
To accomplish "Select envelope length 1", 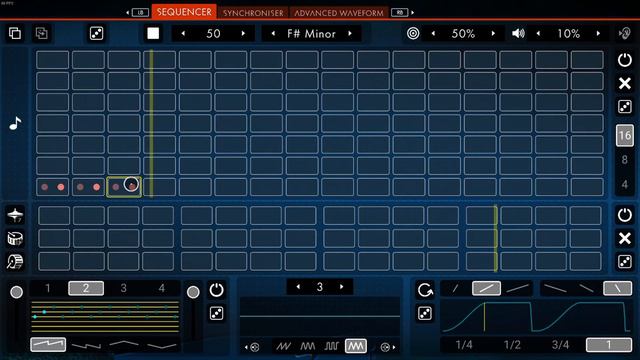I will coord(609,345).
